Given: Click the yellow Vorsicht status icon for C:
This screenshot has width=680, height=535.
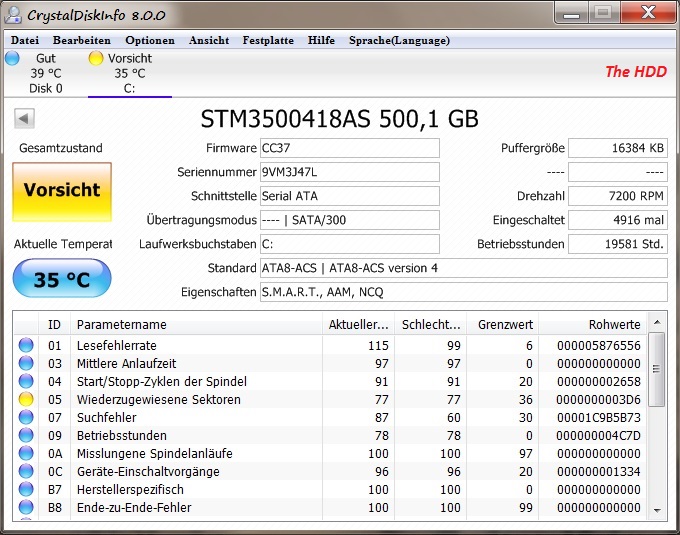Looking at the screenshot, I should tap(95, 58).
